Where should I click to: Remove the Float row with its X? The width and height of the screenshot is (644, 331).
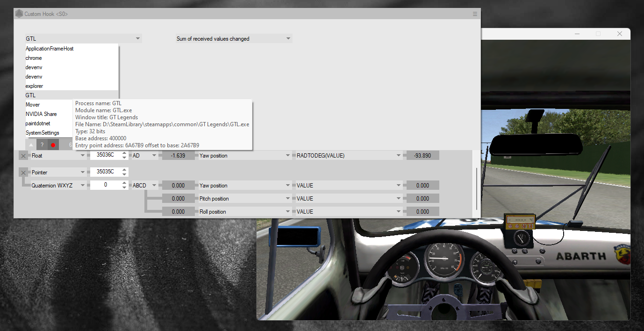(x=23, y=156)
